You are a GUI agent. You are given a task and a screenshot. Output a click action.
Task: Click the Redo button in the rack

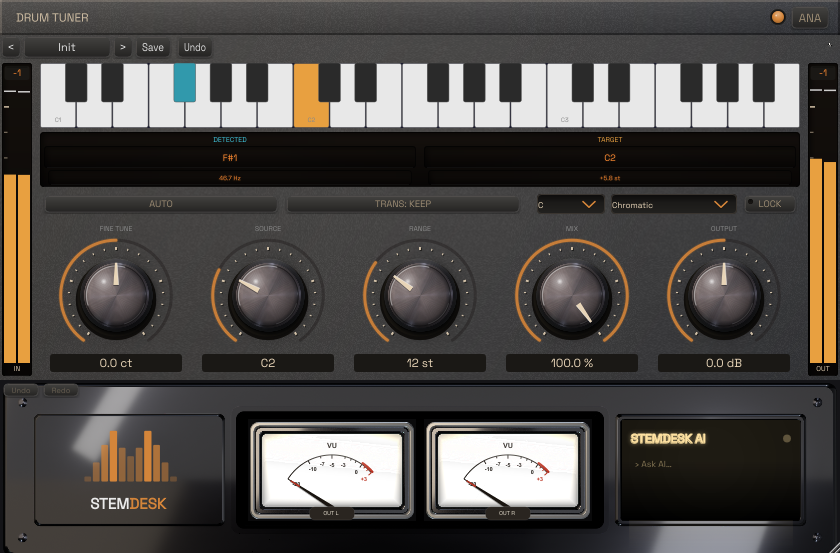click(61, 390)
